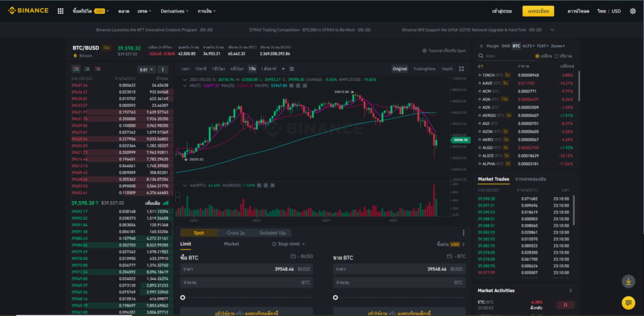644x316 pixels.
Task: Expand the announcements chevron
Action: click(552, 30)
